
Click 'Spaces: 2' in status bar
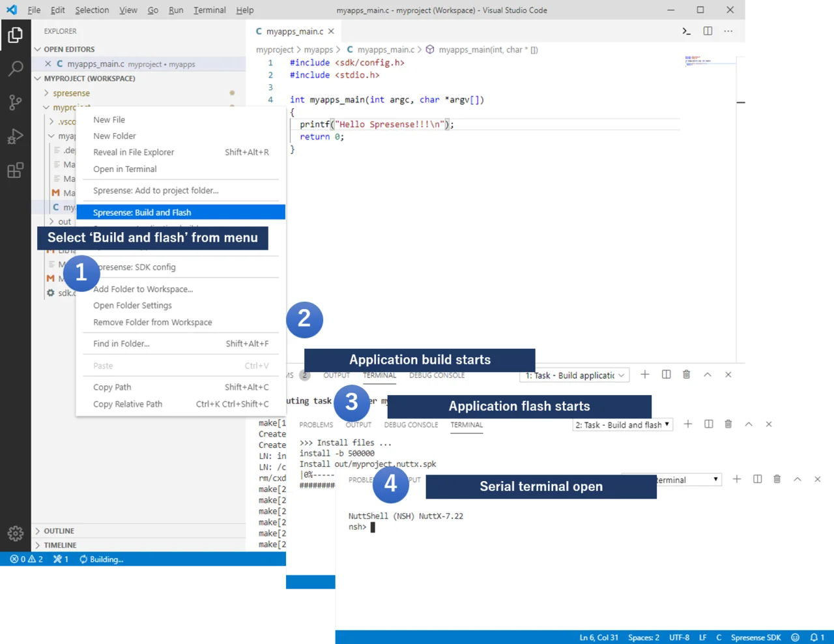[x=643, y=637]
